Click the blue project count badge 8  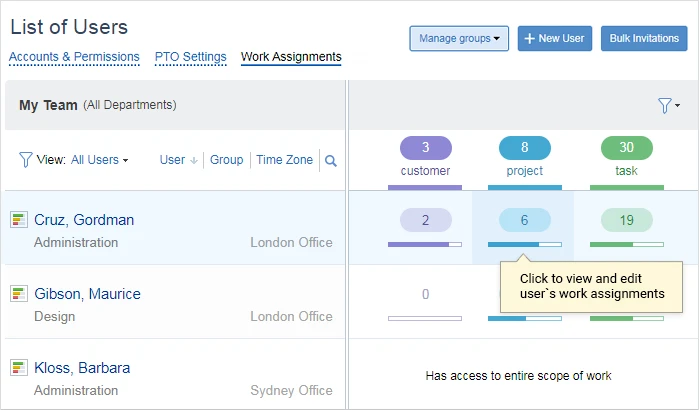pyautogui.click(x=525, y=148)
